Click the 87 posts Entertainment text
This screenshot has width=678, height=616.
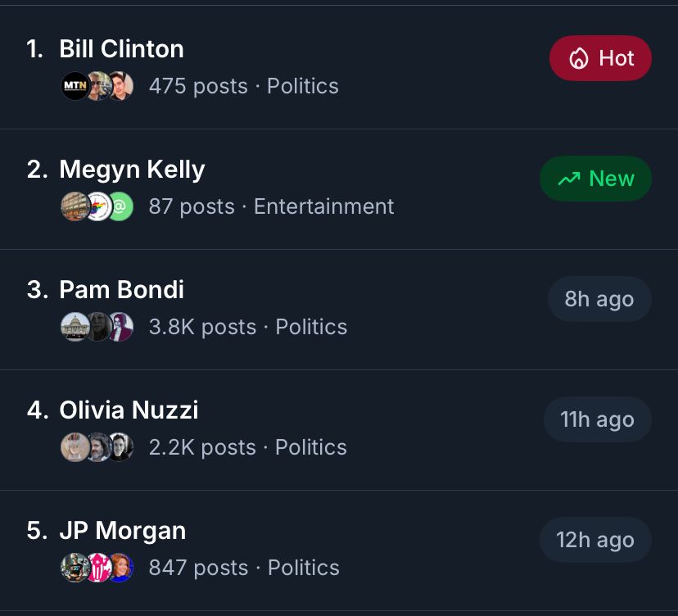(271, 206)
